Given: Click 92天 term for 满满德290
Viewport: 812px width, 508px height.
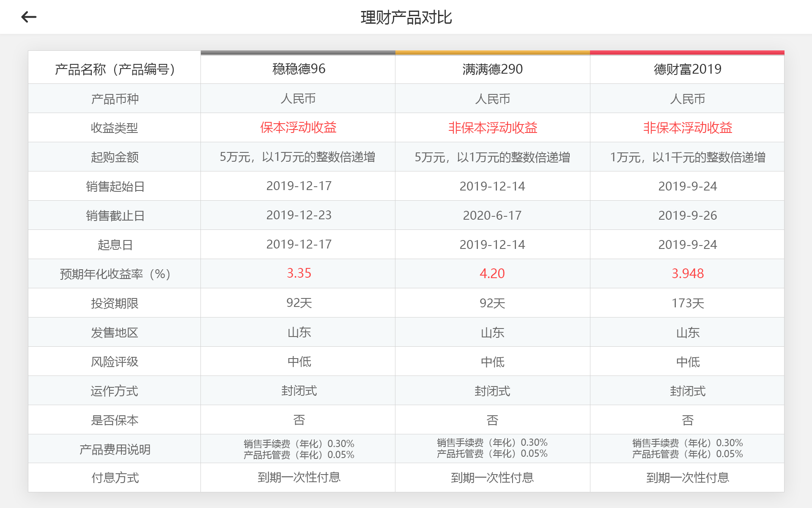Looking at the screenshot, I should click(492, 303).
